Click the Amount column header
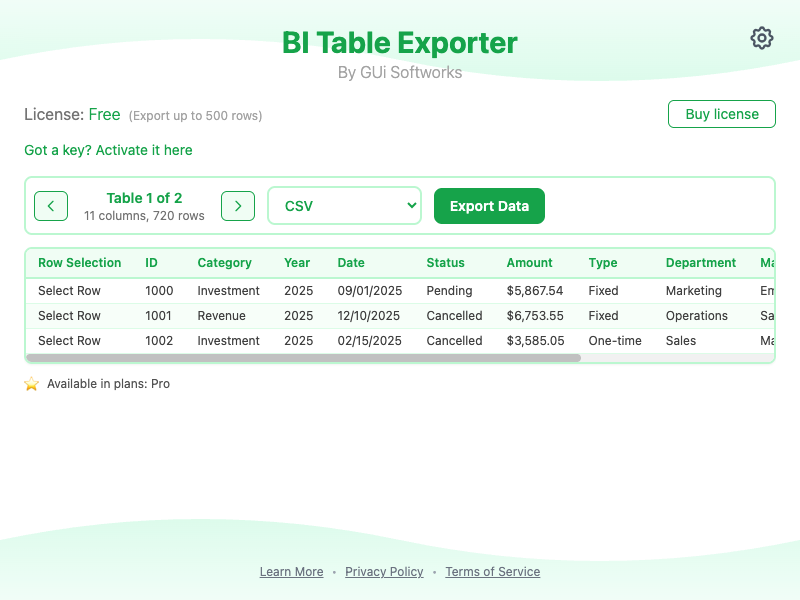This screenshot has width=800, height=600. (x=529, y=263)
